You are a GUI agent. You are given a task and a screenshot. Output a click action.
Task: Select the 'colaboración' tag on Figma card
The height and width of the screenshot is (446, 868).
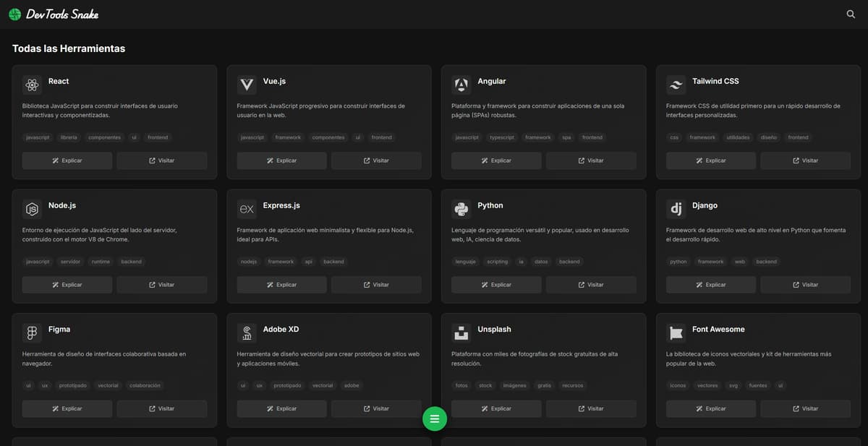point(145,385)
